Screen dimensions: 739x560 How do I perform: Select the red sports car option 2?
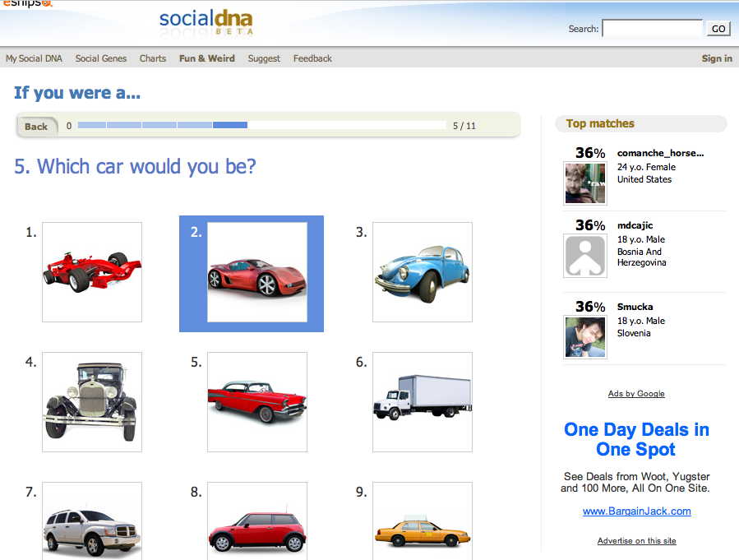tap(257, 272)
